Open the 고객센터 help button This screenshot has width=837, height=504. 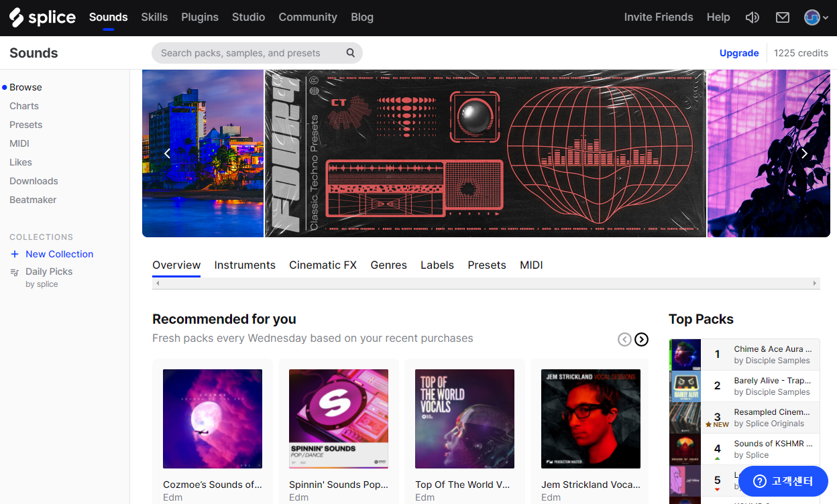pos(783,481)
